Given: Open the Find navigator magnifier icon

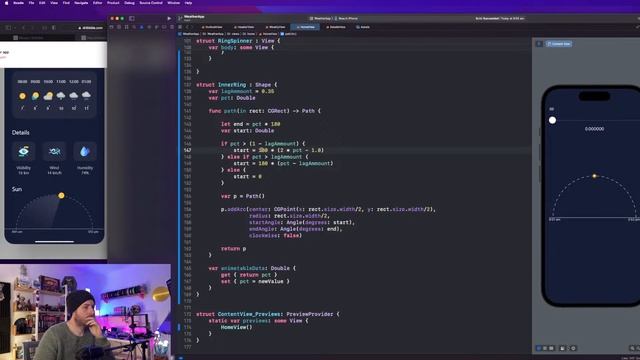Looking at the screenshot, I should click(133, 27).
